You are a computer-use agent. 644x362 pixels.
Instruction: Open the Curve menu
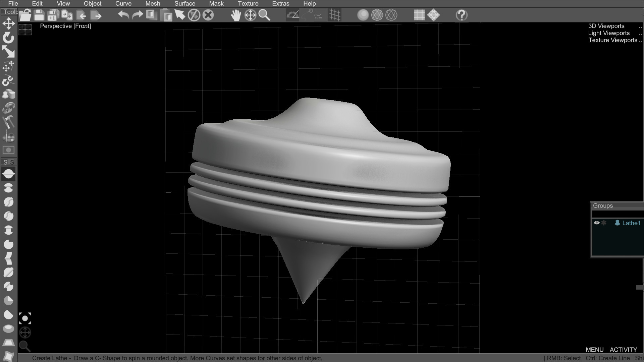[123, 4]
